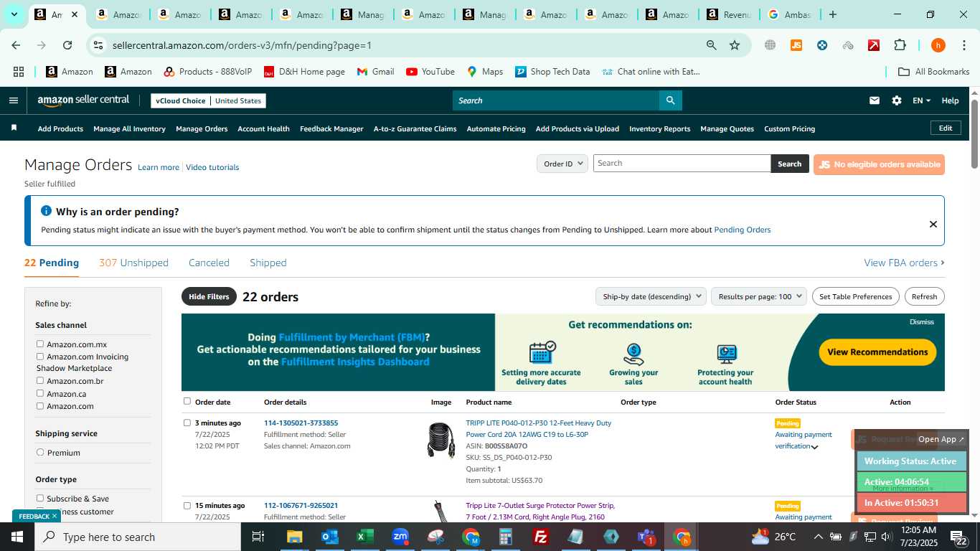Click the View Recommendations button
Viewport: 980px width, 551px height.
point(877,352)
